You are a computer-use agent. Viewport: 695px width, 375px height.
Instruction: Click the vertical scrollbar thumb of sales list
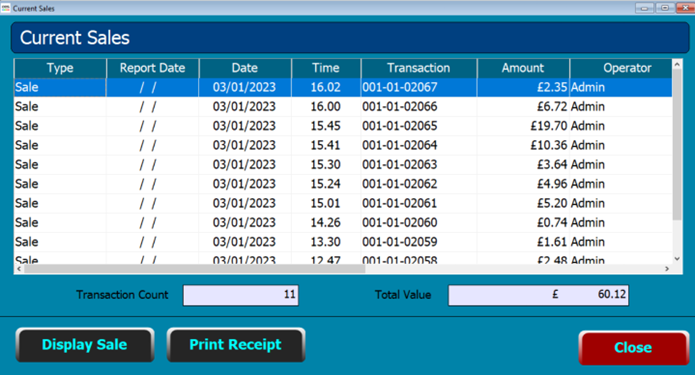pyautogui.click(x=677, y=145)
